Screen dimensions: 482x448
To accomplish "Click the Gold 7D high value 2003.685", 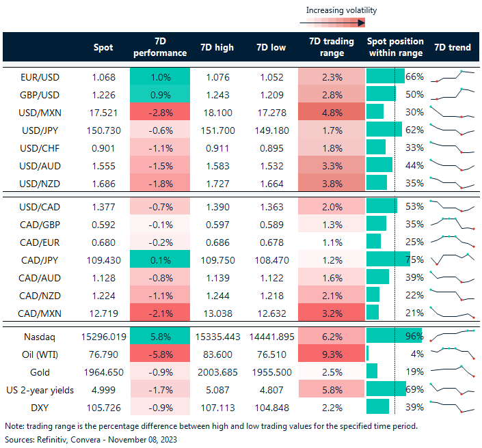I will coord(216,371).
